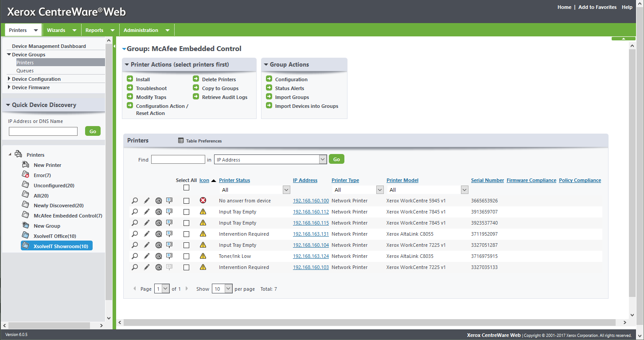Check the Select All checkbox
Image resolution: width=644 pixels, height=340 pixels.
tap(186, 188)
